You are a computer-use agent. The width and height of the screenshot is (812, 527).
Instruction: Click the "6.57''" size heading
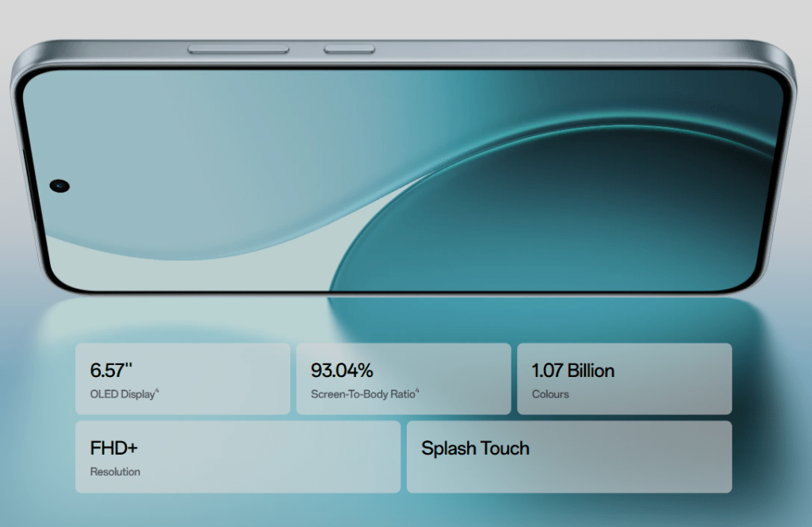pyautogui.click(x=111, y=371)
